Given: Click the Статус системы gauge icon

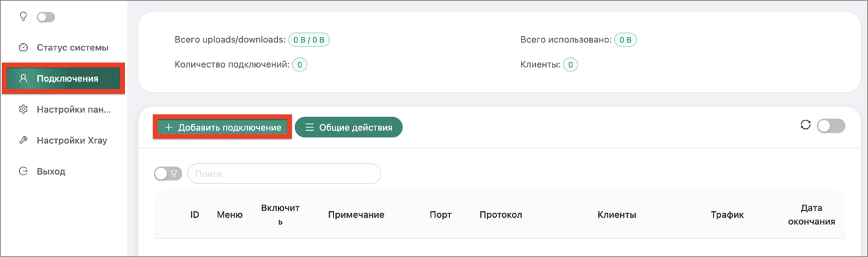Looking at the screenshot, I should [23, 48].
